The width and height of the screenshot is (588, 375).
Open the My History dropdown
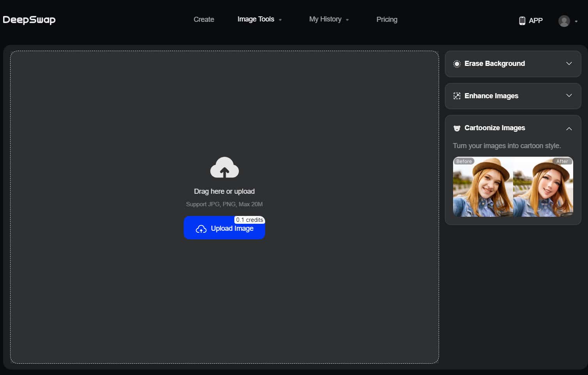(329, 19)
